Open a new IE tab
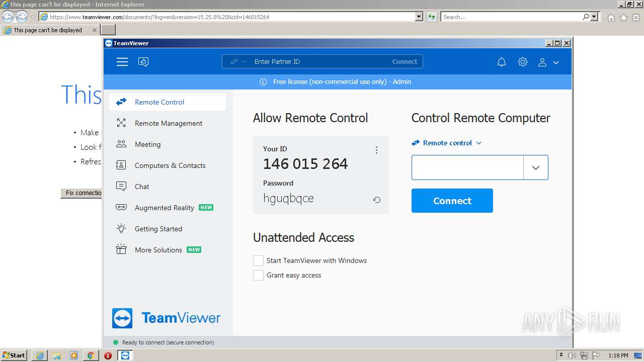Screen dimensions: 644x362 tap(108, 30)
